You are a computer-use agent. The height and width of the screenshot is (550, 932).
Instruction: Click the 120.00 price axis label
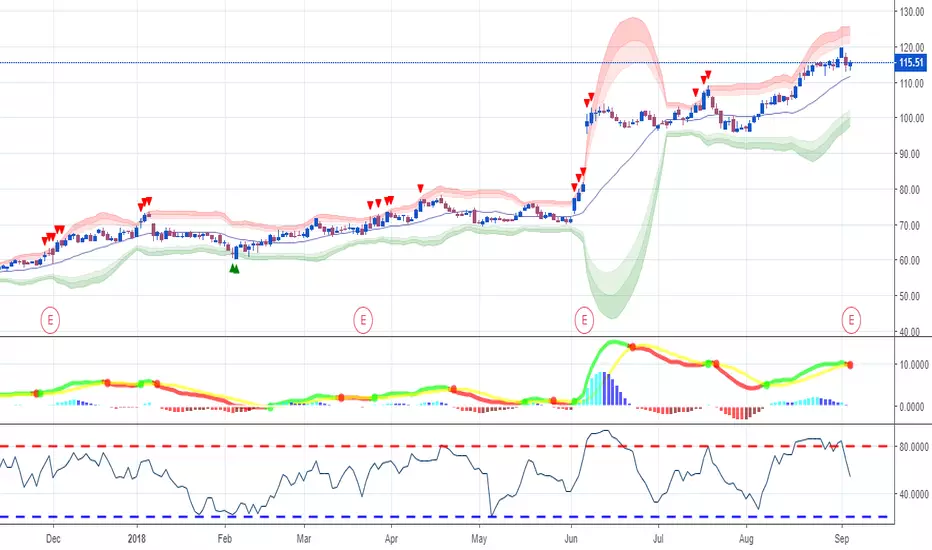pos(912,48)
